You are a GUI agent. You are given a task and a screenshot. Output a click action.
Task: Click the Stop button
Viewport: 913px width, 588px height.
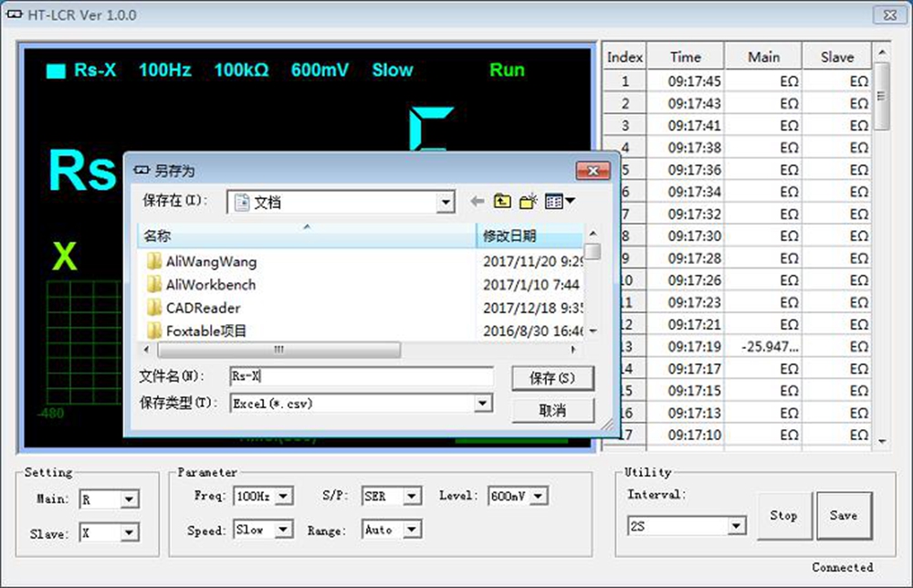(x=783, y=516)
